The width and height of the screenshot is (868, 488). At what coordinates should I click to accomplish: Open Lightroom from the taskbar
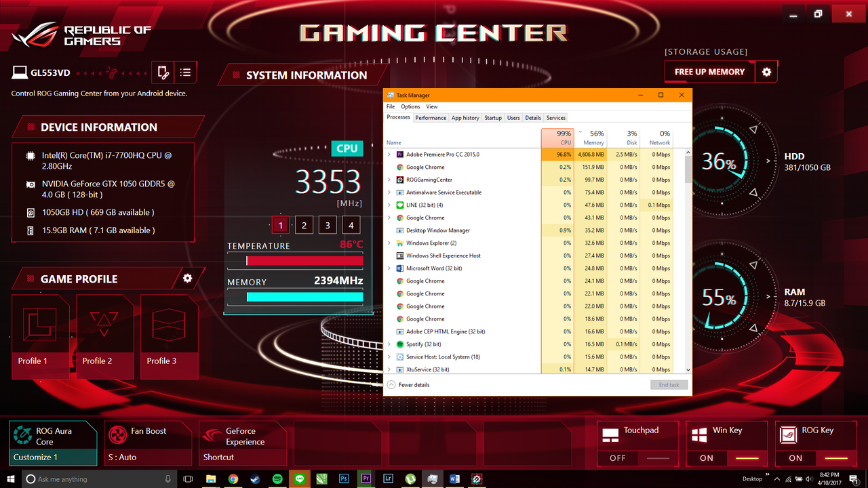pyautogui.click(x=388, y=479)
